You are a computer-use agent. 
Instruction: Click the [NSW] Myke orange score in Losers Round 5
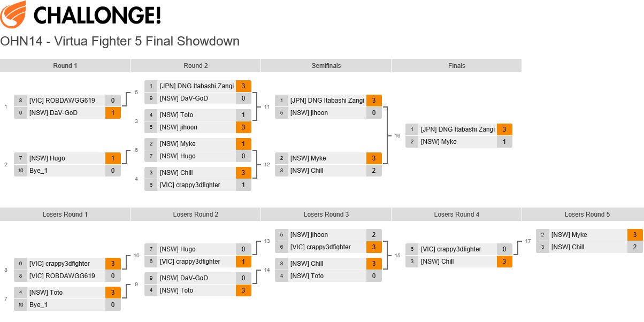tap(635, 235)
